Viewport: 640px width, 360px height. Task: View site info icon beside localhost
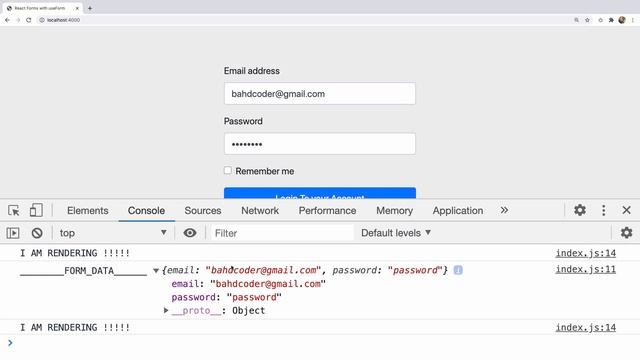(x=42, y=20)
